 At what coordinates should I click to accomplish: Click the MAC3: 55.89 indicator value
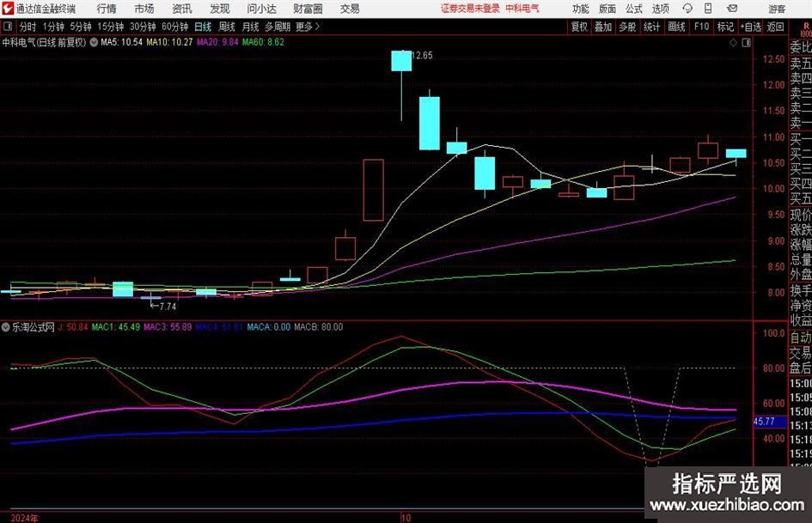168,327
